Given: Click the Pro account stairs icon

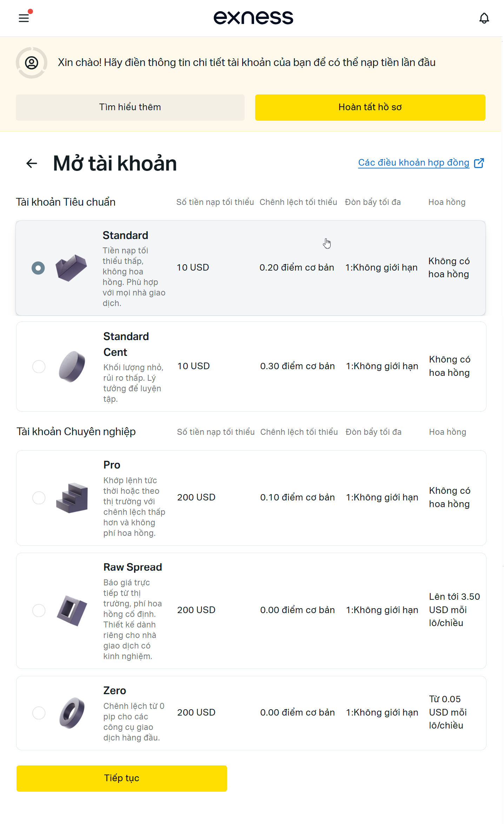Looking at the screenshot, I should coord(72,498).
